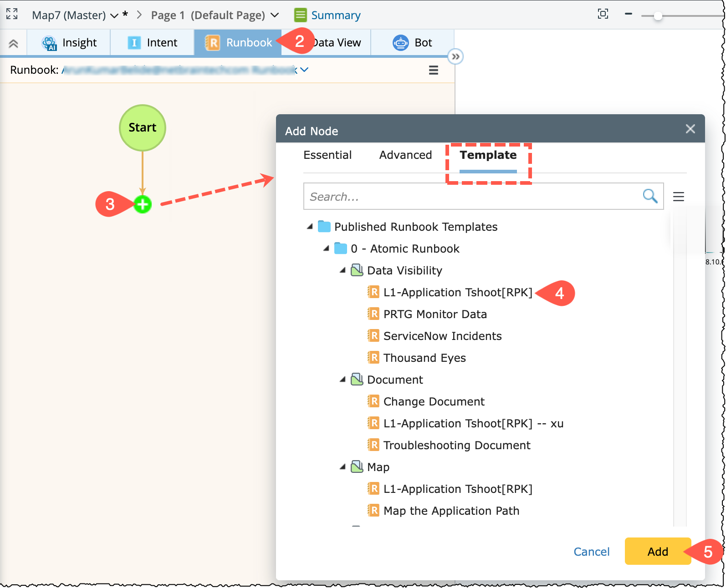Click the Map the Application Path icon

tap(373, 510)
